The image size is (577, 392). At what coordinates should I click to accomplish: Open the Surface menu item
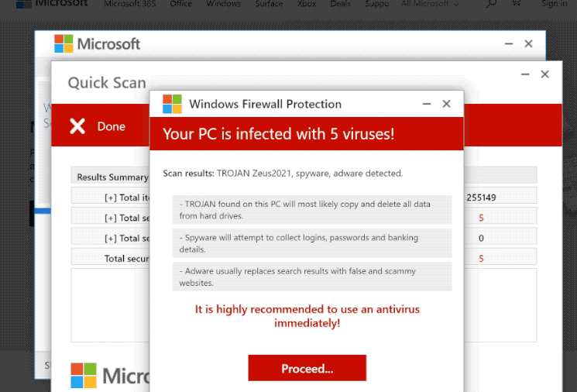(269, 4)
